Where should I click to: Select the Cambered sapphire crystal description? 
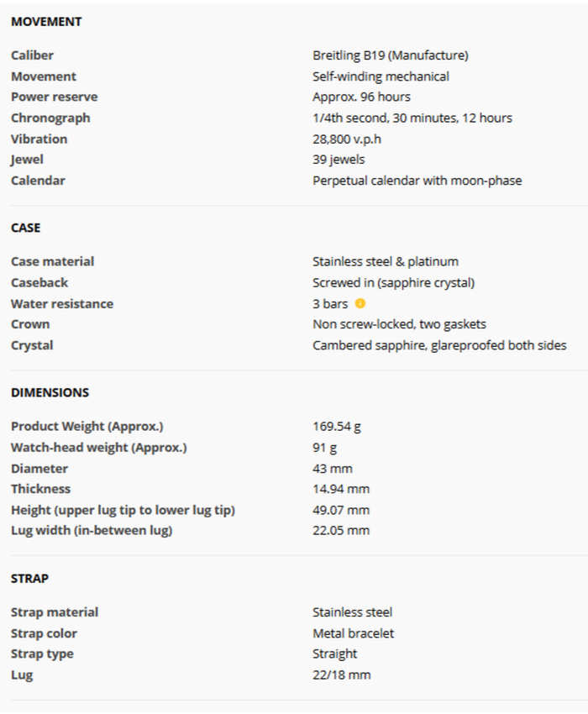(438, 345)
